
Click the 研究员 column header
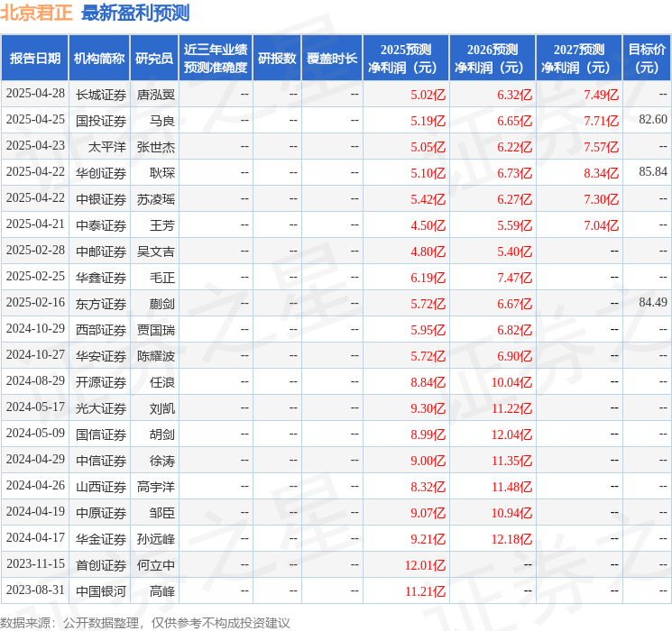coord(154,59)
